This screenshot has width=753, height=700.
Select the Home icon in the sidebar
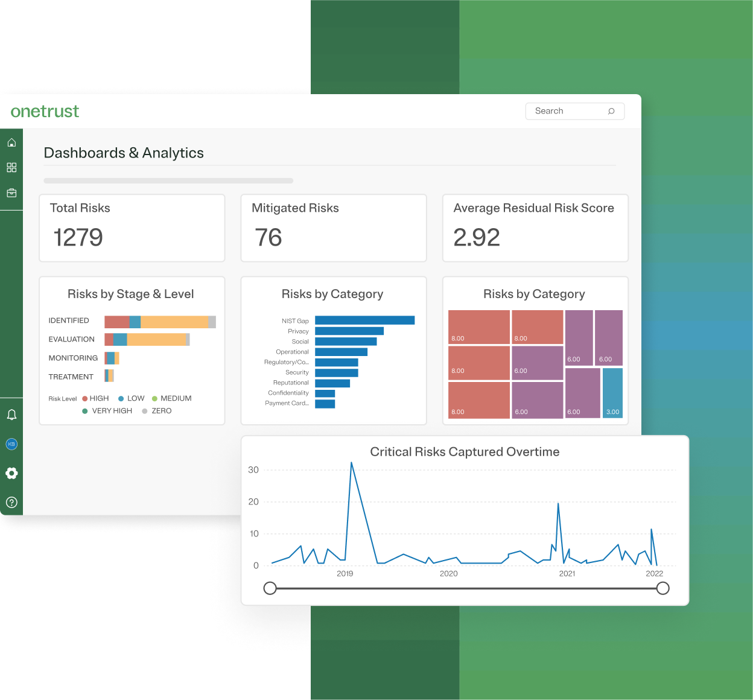(11, 142)
